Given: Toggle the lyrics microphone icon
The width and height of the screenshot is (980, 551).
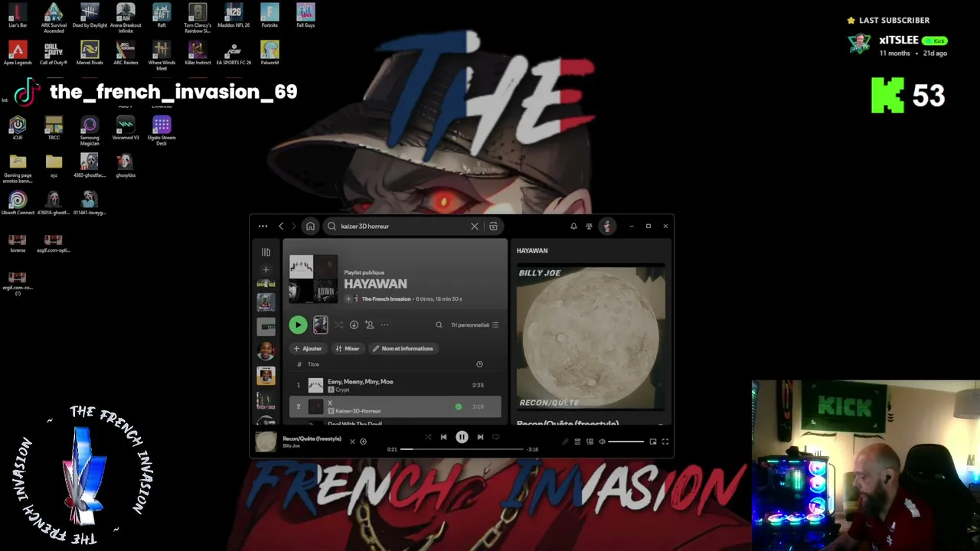Looking at the screenshot, I should (x=565, y=442).
